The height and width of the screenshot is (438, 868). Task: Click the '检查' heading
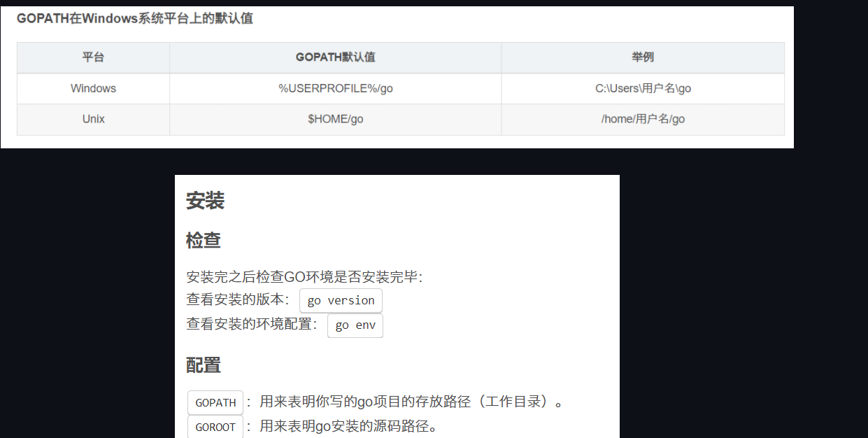(204, 241)
